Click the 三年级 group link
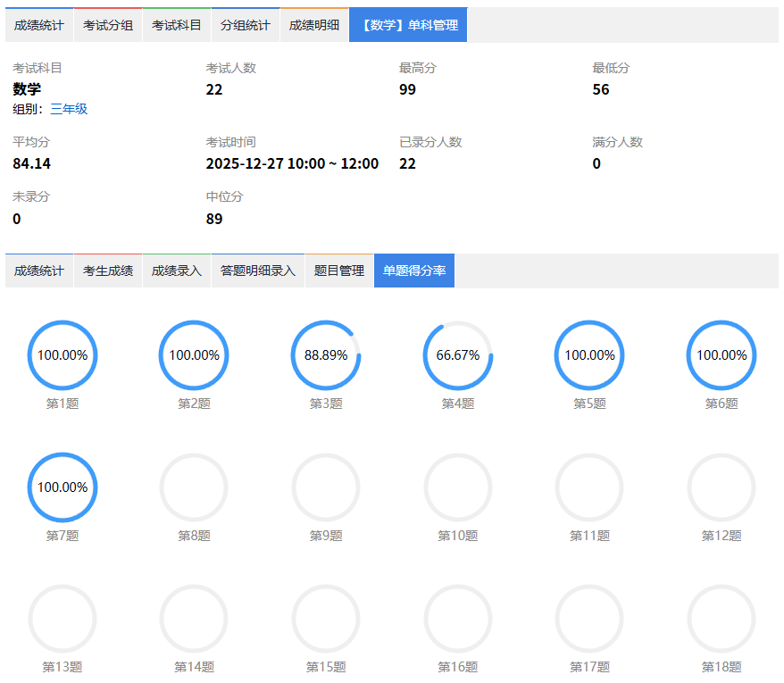The width and height of the screenshot is (784, 683). 69,109
